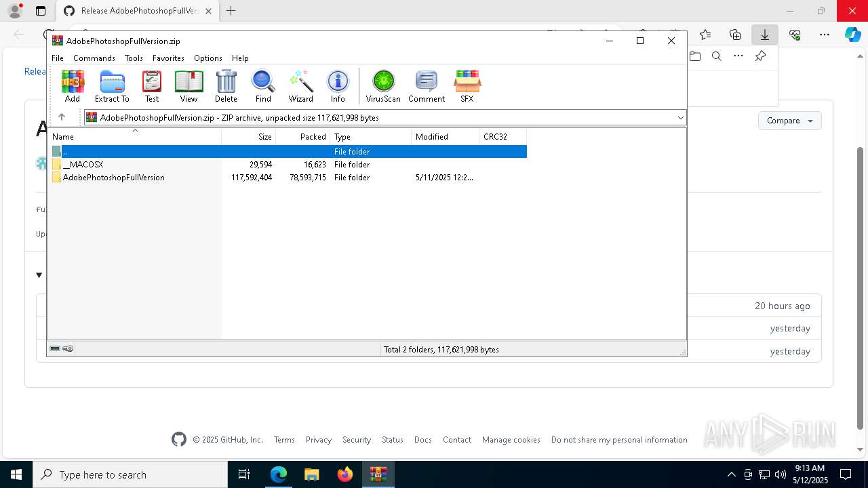Click the key password icon in status bar
Viewport: 868px width, 488px height.
tap(68, 348)
